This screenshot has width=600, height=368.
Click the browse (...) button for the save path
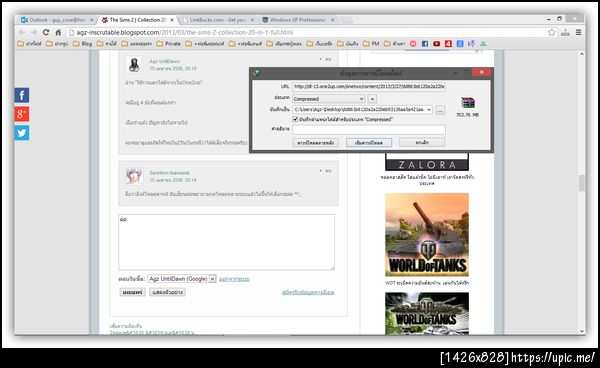tap(440, 110)
